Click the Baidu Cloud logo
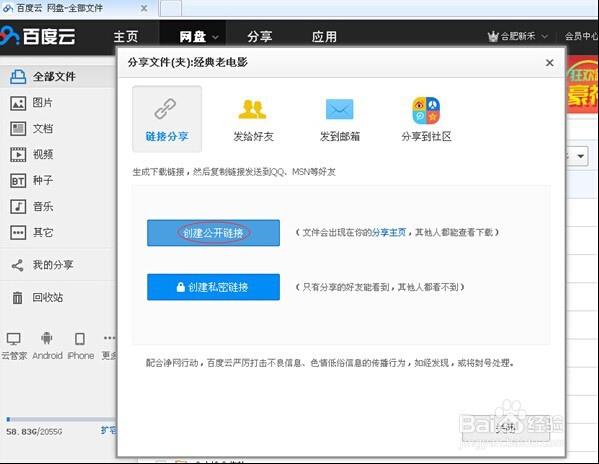The width and height of the screenshot is (599, 464). [x=38, y=36]
